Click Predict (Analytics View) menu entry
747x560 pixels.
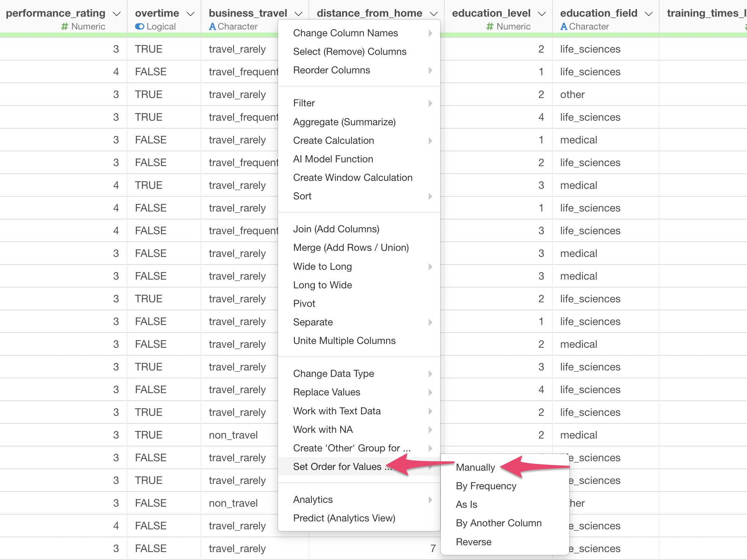[344, 518]
